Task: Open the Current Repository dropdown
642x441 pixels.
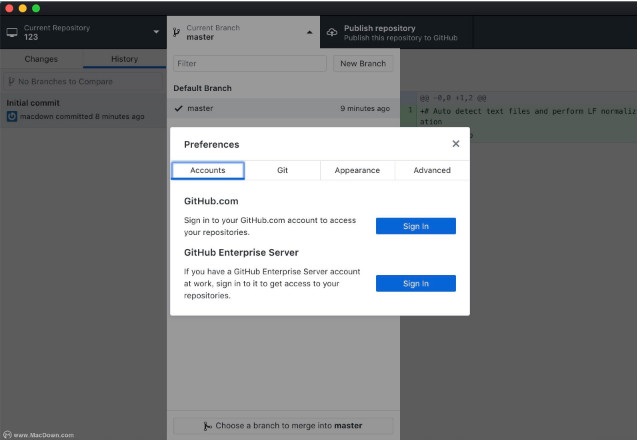Action: [83, 32]
